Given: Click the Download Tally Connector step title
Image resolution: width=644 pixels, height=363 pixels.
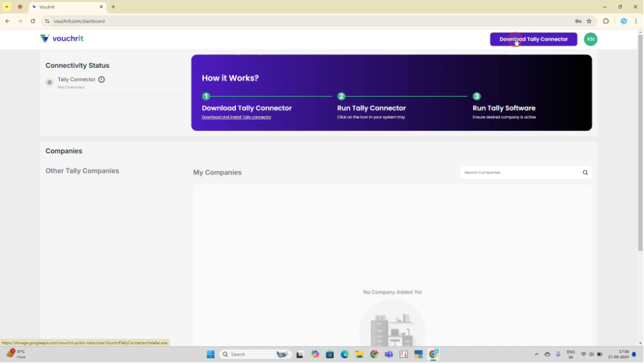Looking at the screenshot, I should tap(246, 108).
